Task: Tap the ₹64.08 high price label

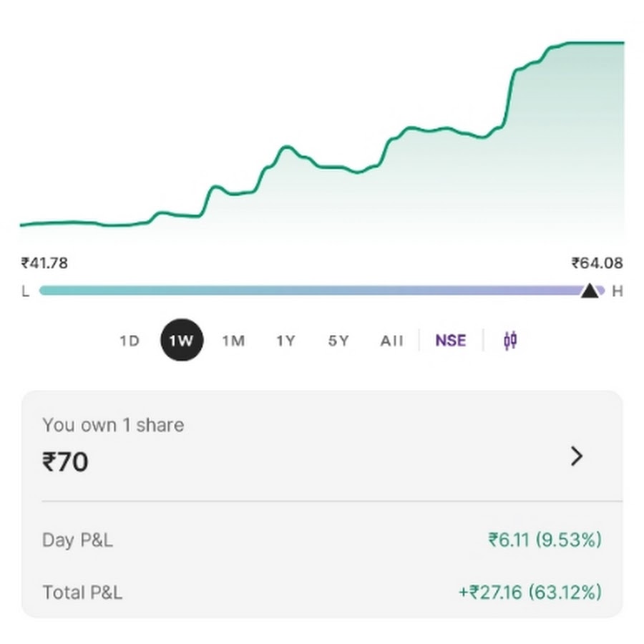Action: coord(597,263)
